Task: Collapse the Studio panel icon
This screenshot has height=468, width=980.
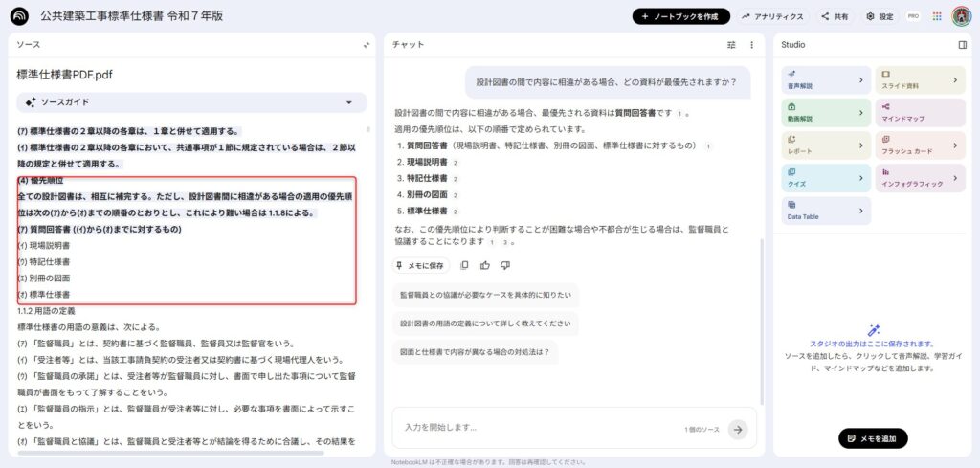Action: (963, 45)
